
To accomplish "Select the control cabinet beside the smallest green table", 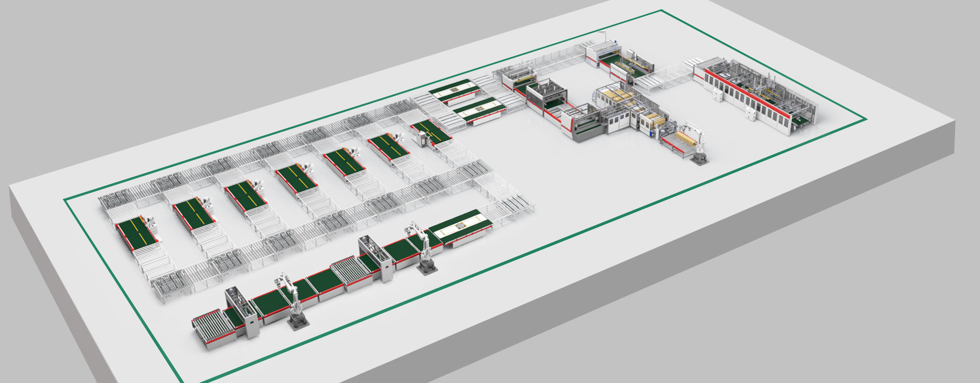I will (x=423, y=138).
